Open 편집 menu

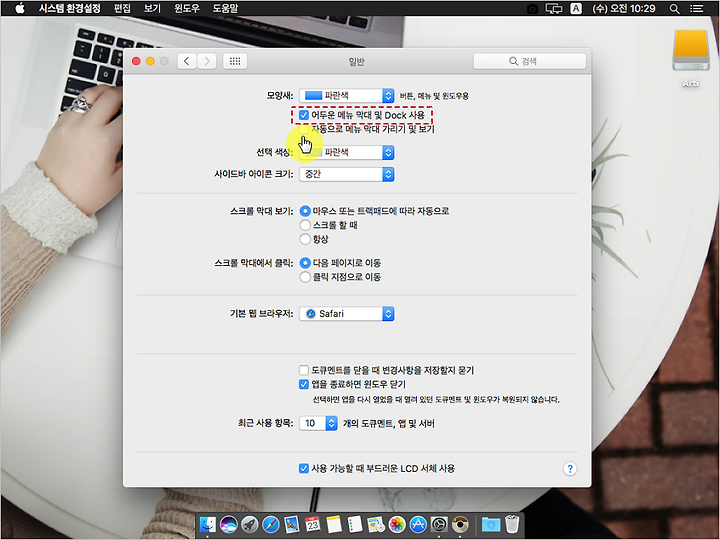click(122, 8)
